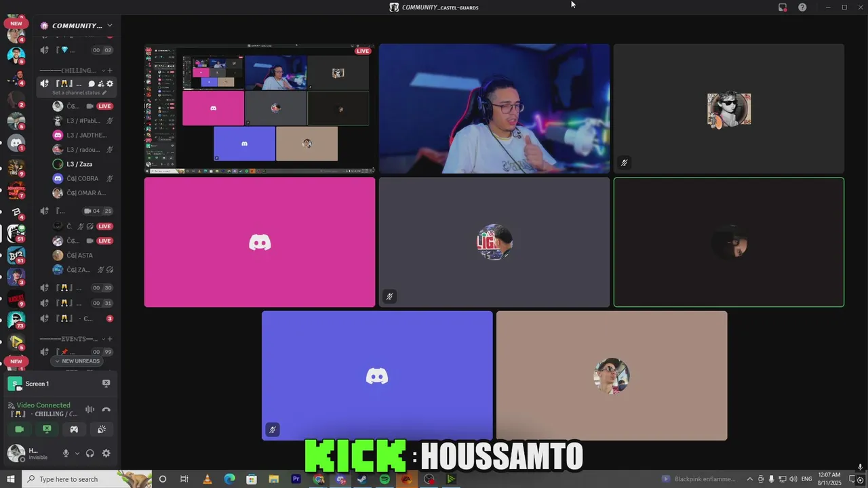Select voice member L3 / Zaza
This screenshot has width=868, height=488.
point(77,164)
